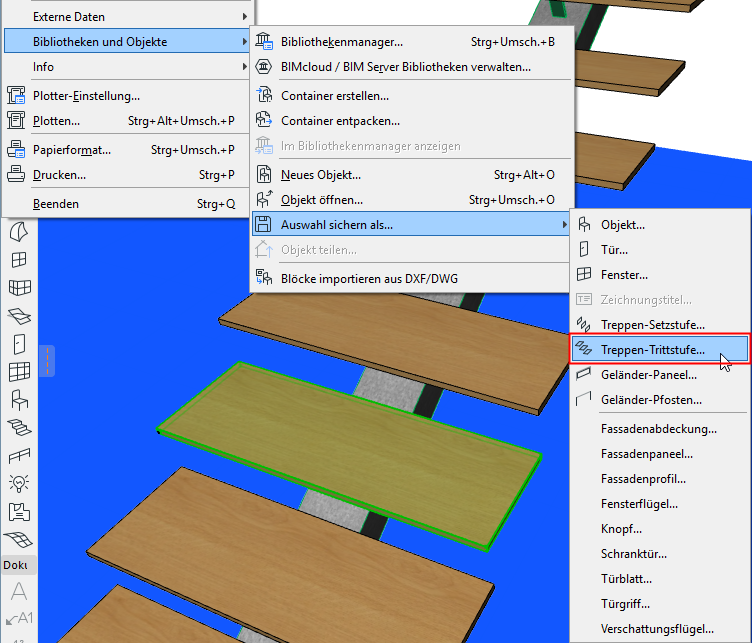The width and height of the screenshot is (752, 643).
Task: Choose Knopf option
Action: coord(660,528)
